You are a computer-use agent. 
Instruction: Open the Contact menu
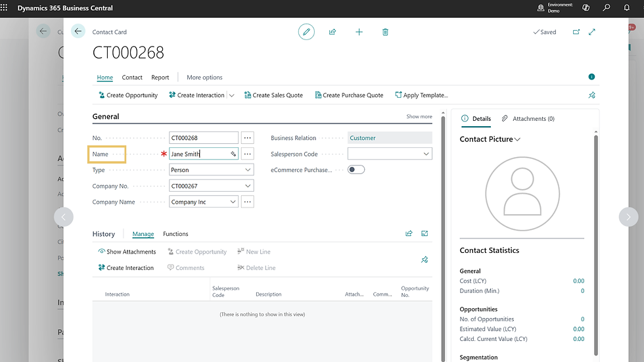(x=132, y=77)
